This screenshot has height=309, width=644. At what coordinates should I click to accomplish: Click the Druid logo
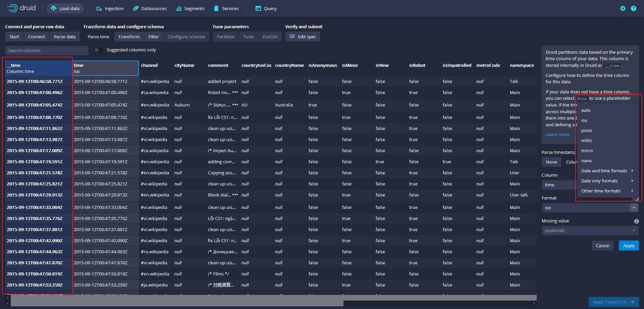(x=21, y=8)
